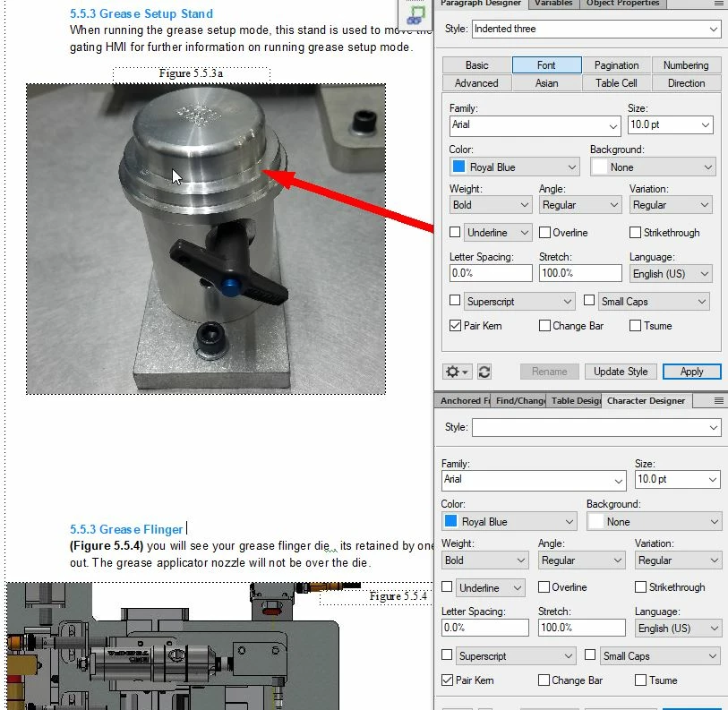This screenshot has width=728, height=710.
Task: Open the Direction properties tab
Action: click(x=686, y=83)
